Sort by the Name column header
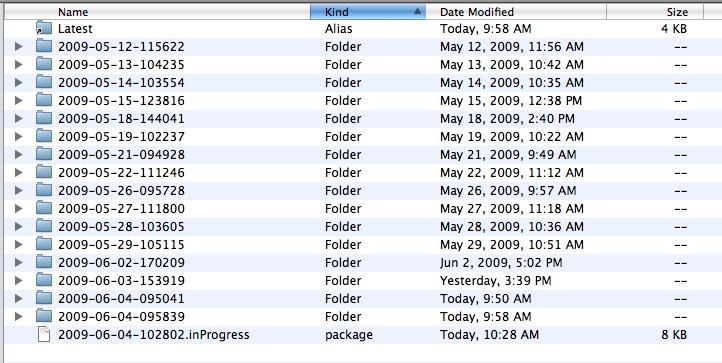 pyautogui.click(x=157, y=12)
